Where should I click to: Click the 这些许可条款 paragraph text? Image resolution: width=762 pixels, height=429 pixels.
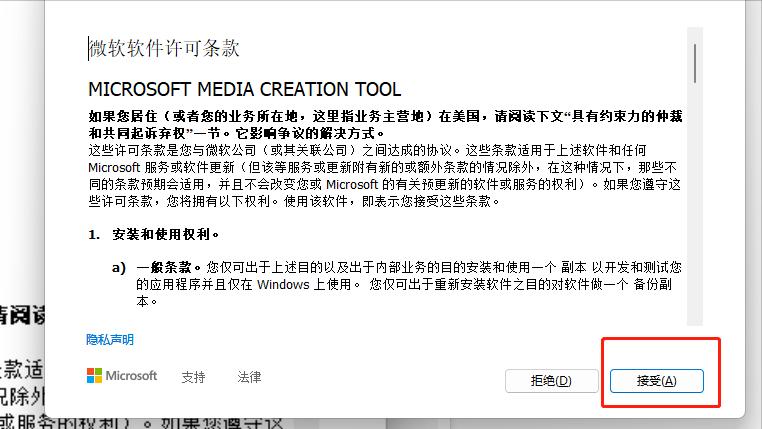(385, 175)
